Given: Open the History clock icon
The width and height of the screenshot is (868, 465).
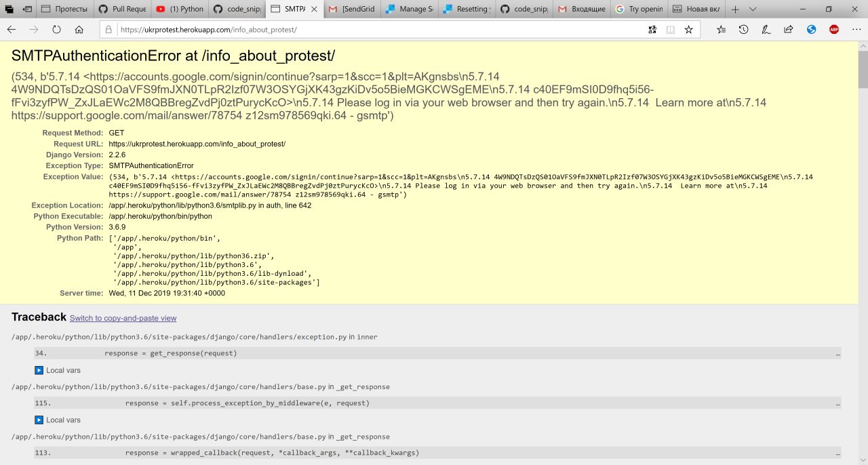Looking at the screenshot, I should tap(744, 30).
